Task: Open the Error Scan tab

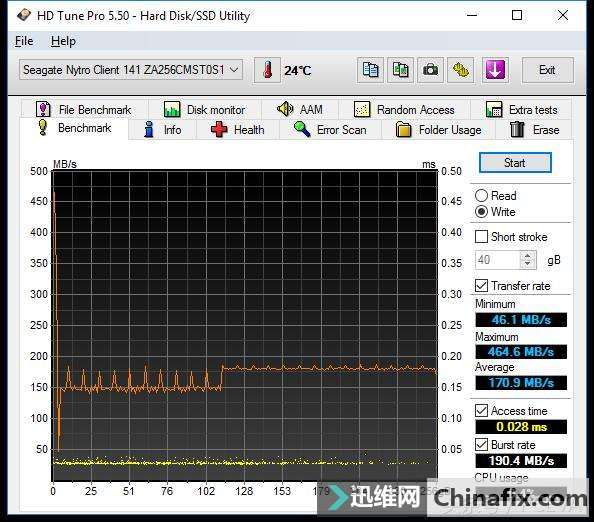Action: pos(331,130)
